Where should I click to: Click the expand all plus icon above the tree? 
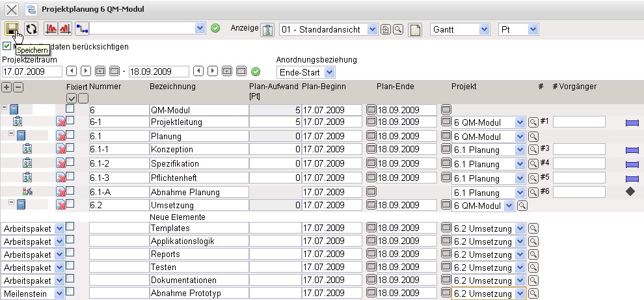pyautogui.click(x=7, y=87)
